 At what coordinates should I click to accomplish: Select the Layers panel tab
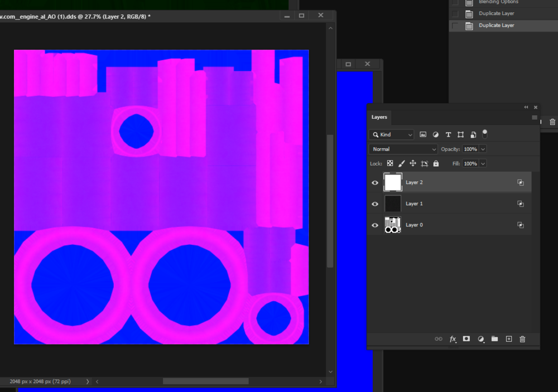pyautogui.click(x=379, y=118)
